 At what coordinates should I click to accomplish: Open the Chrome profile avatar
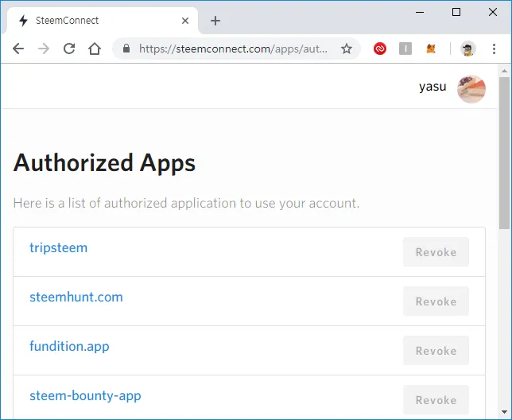pos(468,49)
